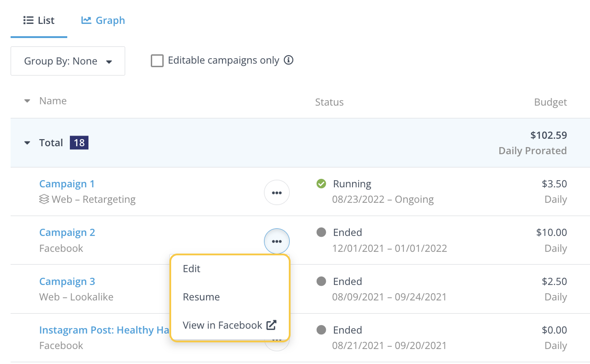Click the three-dot button beside Campaign 2

276,241
